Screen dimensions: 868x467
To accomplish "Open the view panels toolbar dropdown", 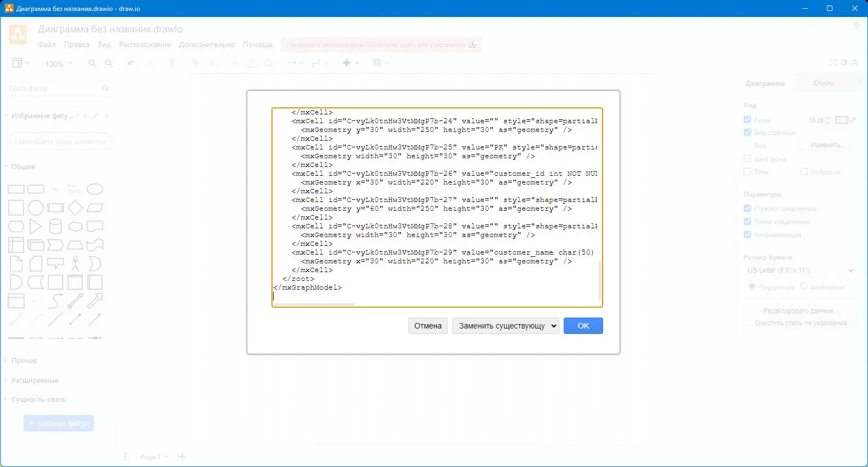I will [x=21, y=63].
